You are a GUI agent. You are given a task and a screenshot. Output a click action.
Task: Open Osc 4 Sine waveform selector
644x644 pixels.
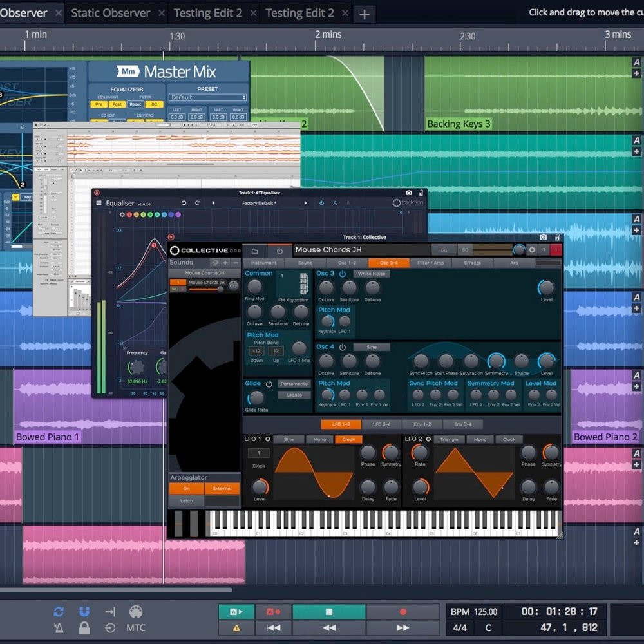click(x=372, y=347)
